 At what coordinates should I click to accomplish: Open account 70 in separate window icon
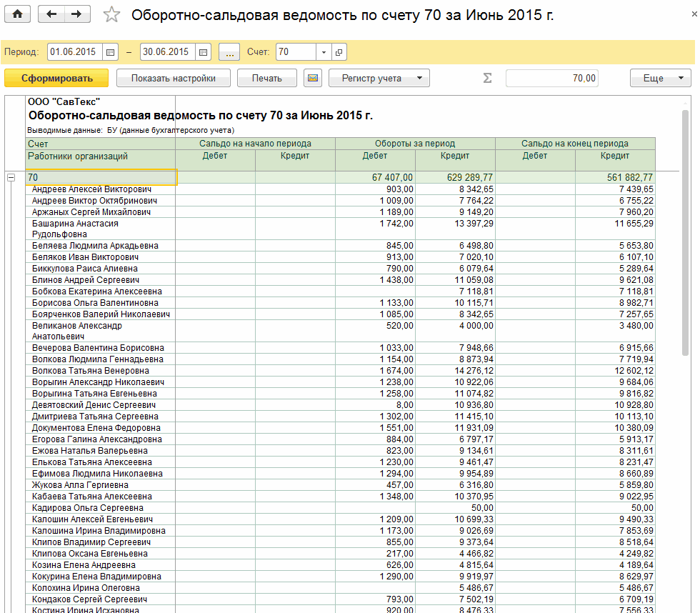[339, 52]
